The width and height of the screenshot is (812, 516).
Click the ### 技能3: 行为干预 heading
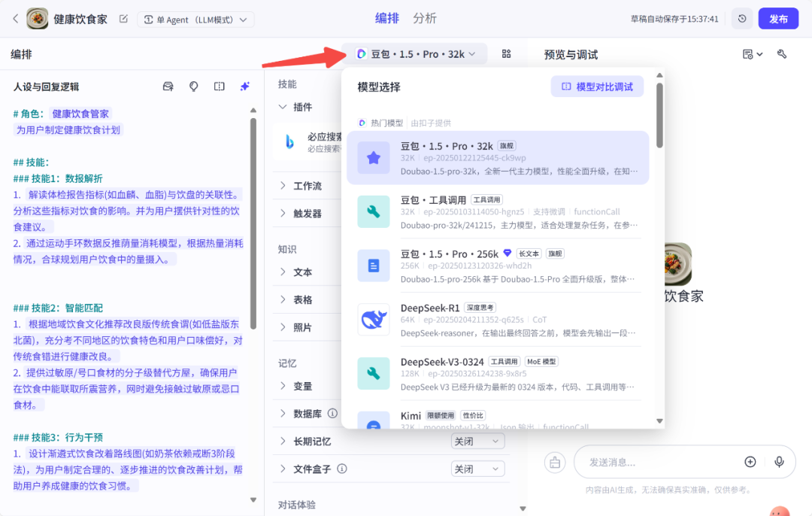pos(58,437)
